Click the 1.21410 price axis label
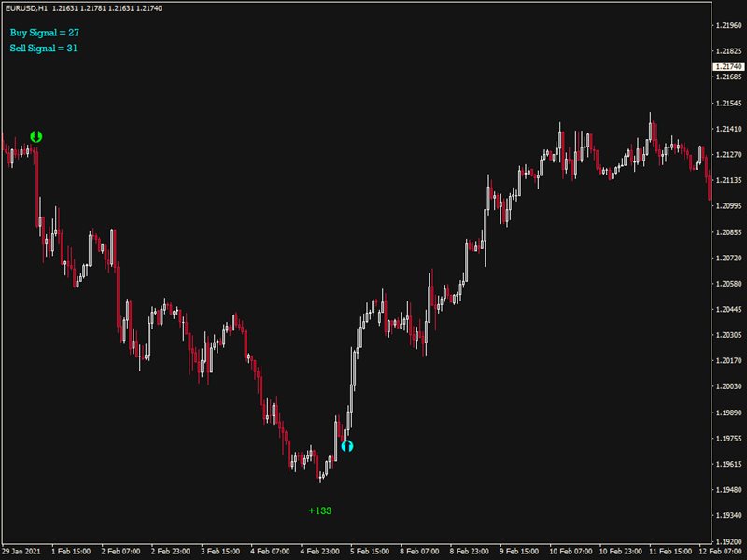This screenshot has width=747, height=560. click(x=726, y=129)
